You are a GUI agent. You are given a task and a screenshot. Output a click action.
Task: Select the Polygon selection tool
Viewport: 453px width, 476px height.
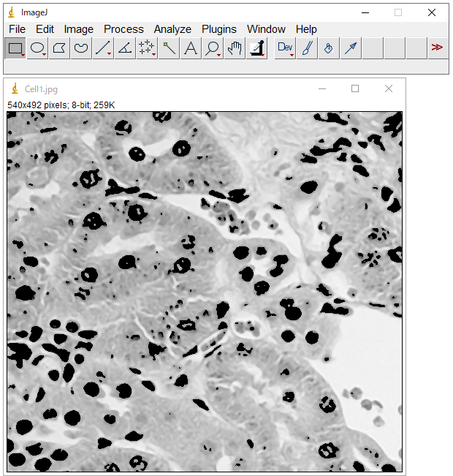click(x=59, y=48)
